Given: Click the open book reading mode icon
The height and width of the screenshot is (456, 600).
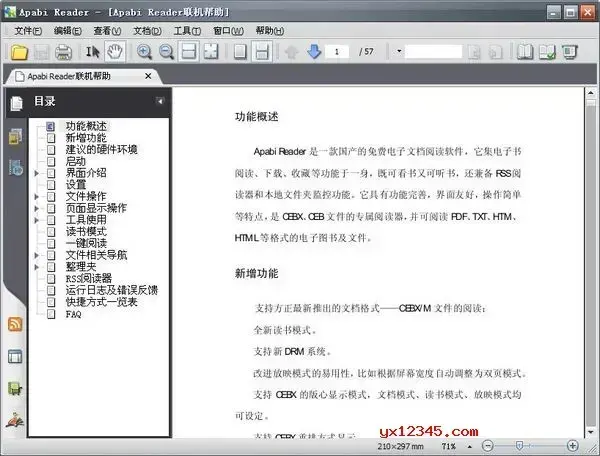Looking at the screenshot, I should 525,52.
